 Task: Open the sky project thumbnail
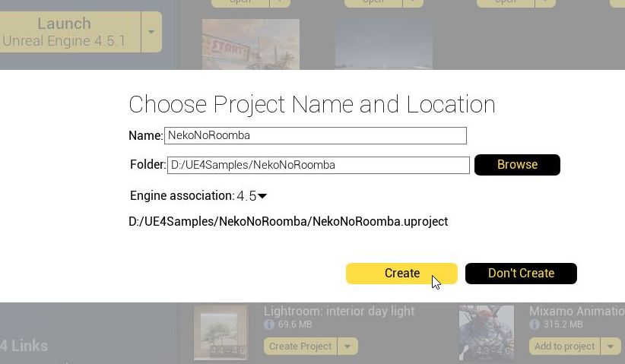384,44
